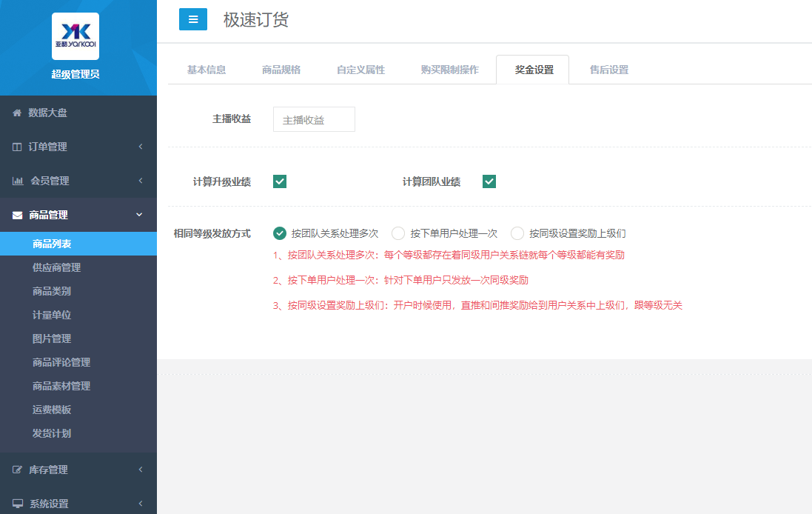812x514 pixels.
Task: Select 按团队关系处理多次 radio option
Action: (x=280, y=233)
